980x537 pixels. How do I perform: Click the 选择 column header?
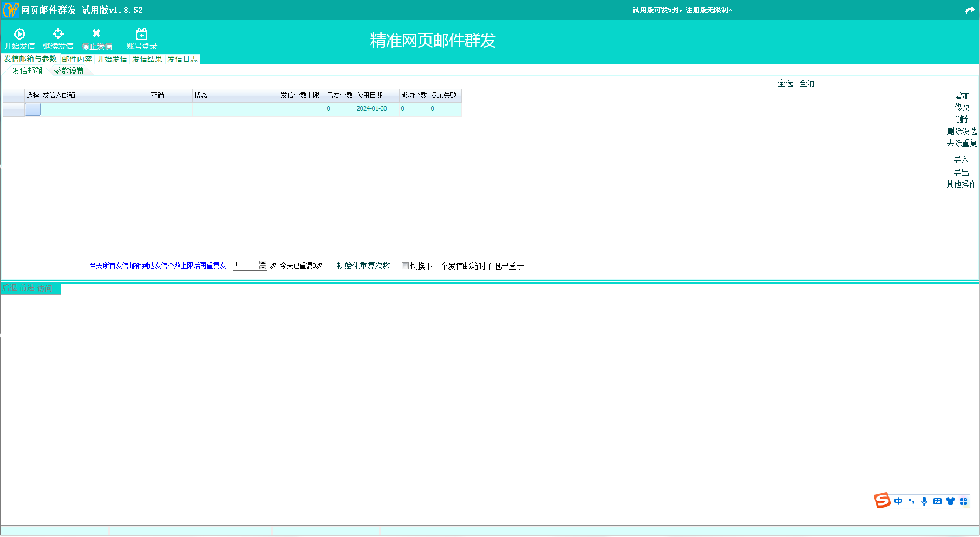[x=32, y=95]
